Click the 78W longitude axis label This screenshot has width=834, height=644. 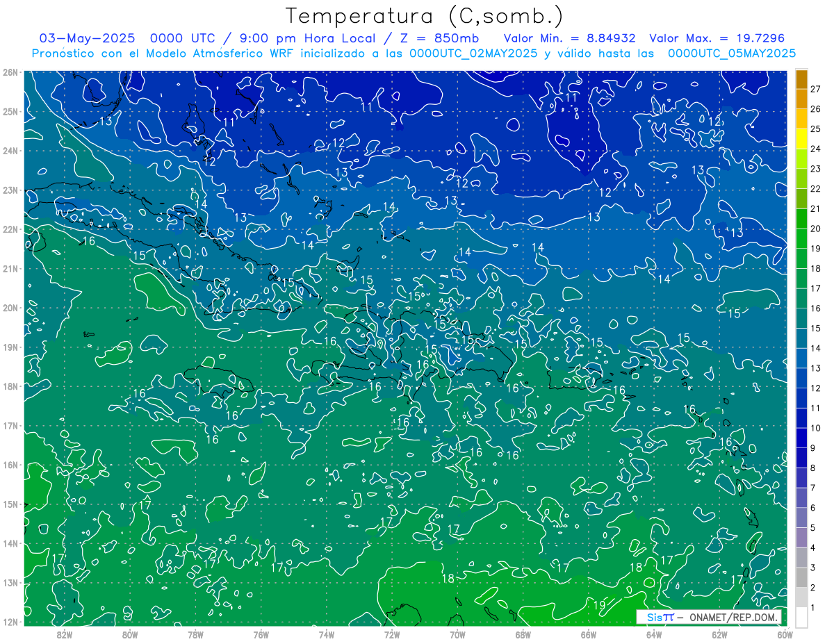coord(195,634)
